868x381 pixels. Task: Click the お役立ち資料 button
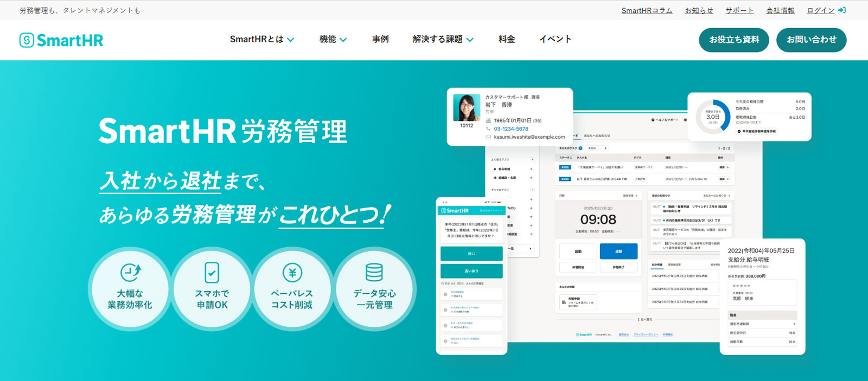(734, 40)
